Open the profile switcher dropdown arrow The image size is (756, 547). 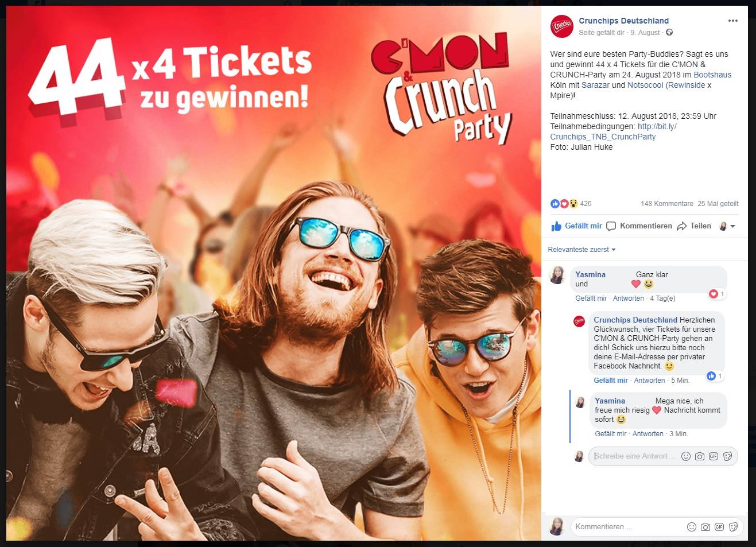(732, 227)
